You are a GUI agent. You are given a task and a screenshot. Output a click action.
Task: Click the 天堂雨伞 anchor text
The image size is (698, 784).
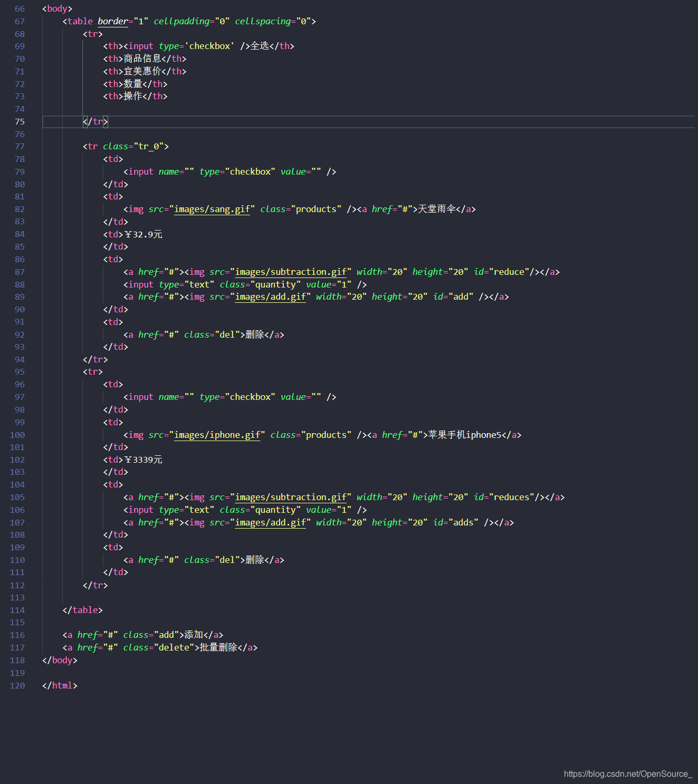pyautogui.click(x=437, y=209)
